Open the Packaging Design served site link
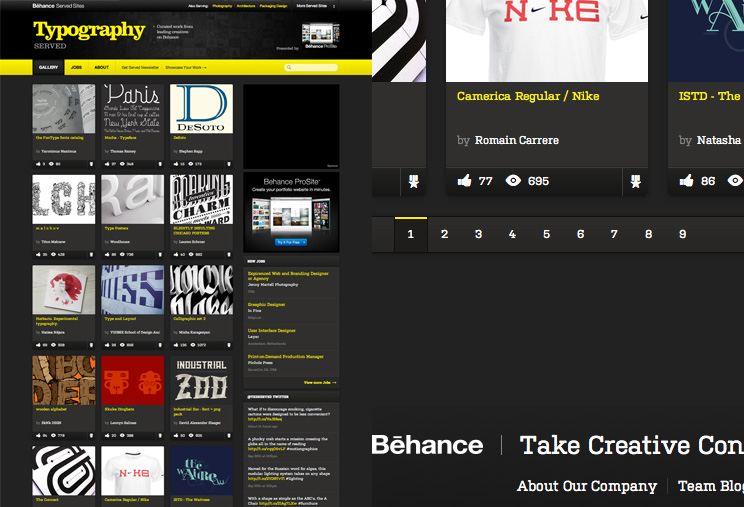The image size is (744, 507). pyautogui.click(x=273, y=6)
